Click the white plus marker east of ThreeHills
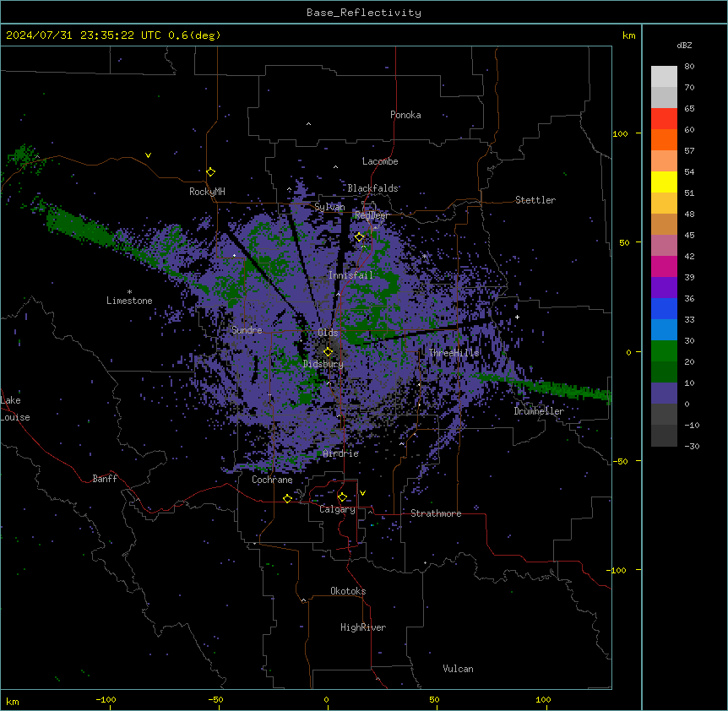Image resolution: width=728 pixels, height=711 pixels. click(517, 317)
